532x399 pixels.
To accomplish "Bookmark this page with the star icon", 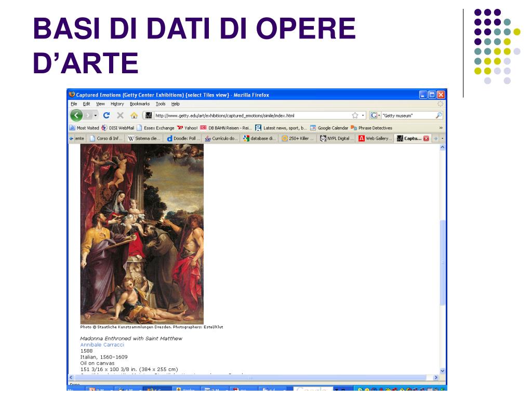I will (x=355, y=115).
